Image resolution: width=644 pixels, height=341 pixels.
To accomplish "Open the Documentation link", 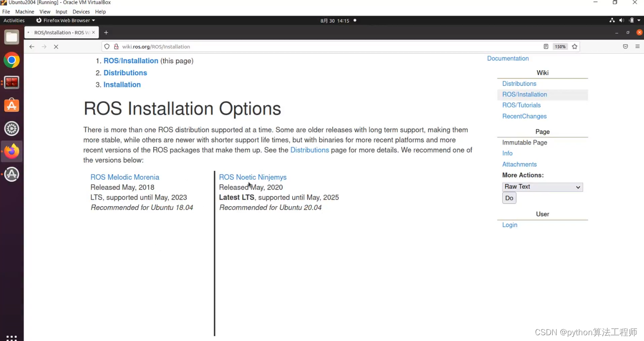I will click(x=508, y=58).
